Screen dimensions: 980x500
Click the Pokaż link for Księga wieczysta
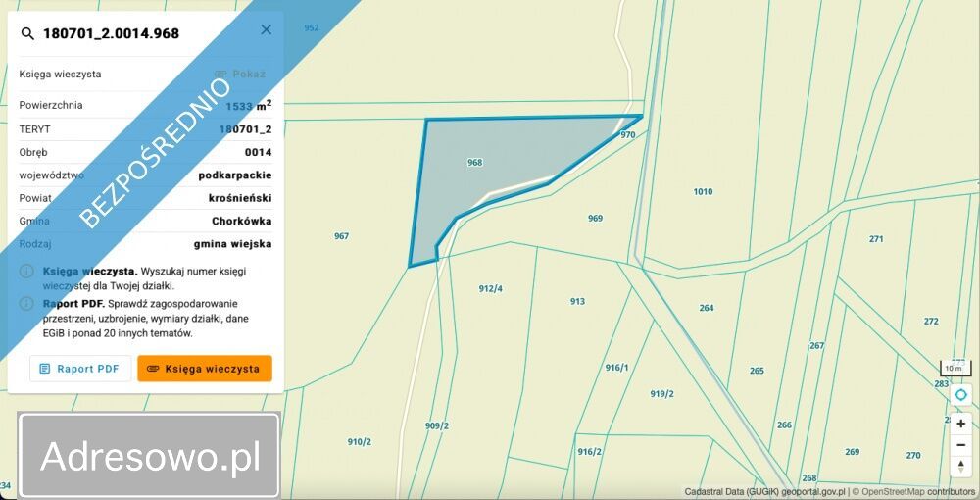click(241, 74)
